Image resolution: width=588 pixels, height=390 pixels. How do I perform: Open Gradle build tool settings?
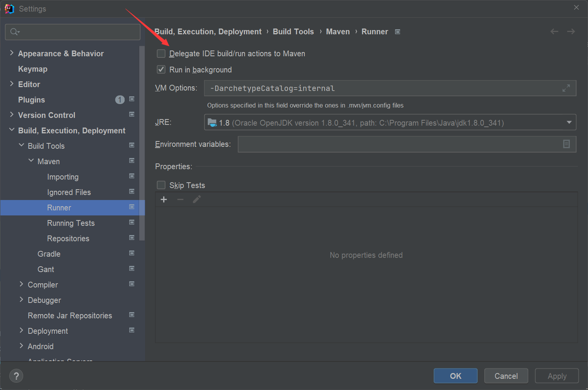[x=49, y=254]
